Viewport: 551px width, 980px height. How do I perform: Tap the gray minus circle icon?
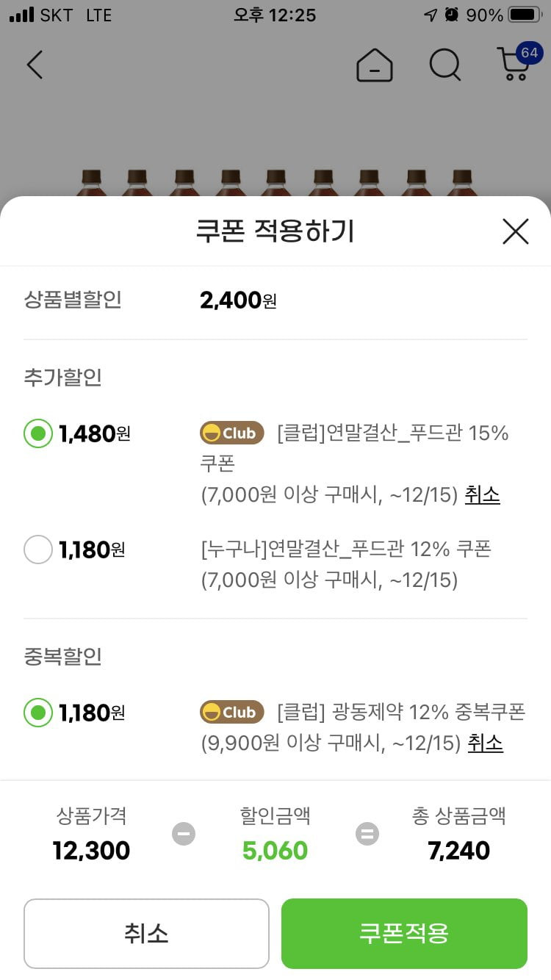(x=184, y=834)
